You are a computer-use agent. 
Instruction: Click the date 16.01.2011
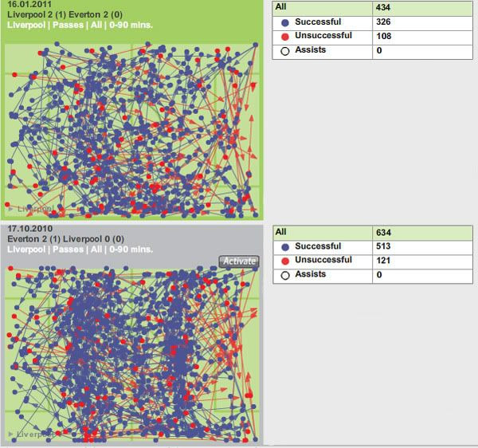pyautogui.click(x=29, y=4)
